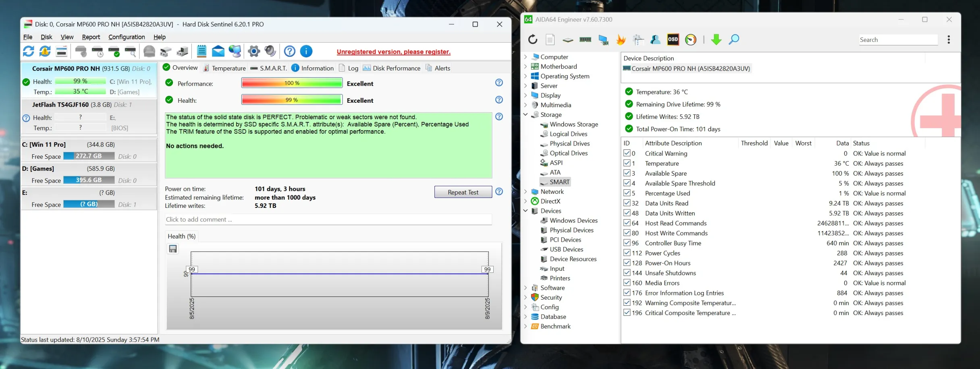The width and height of the screenshot is (980, 369).
Task: Select USB Devices in the AIDA64 tree
Action: pyautogui.click(x=566, y=249)
